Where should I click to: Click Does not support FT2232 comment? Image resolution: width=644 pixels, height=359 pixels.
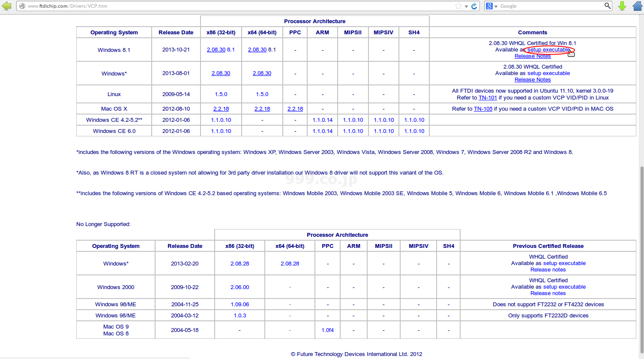click(x=548, y=305)
